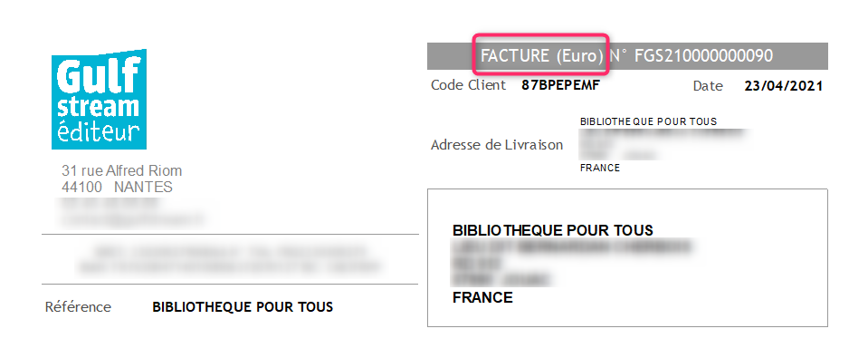Click the Code Client label
This screenshot has width=868, height=348.
click(468, 85)
